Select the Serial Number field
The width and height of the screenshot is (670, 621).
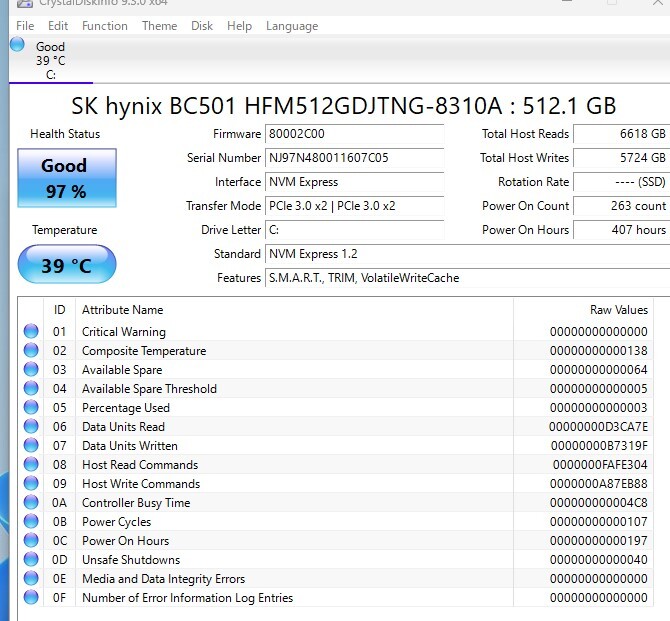[x=353, y=158]
